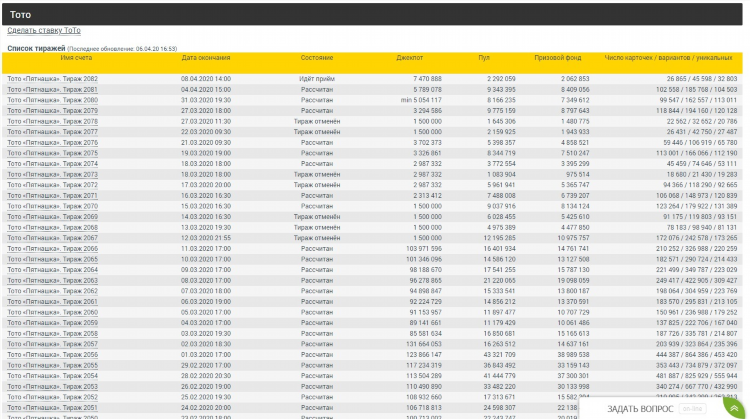Open Тото «Пятнашка» Тираж 2063 link
Screen dimensions: 750x419
tap(53, 281)
